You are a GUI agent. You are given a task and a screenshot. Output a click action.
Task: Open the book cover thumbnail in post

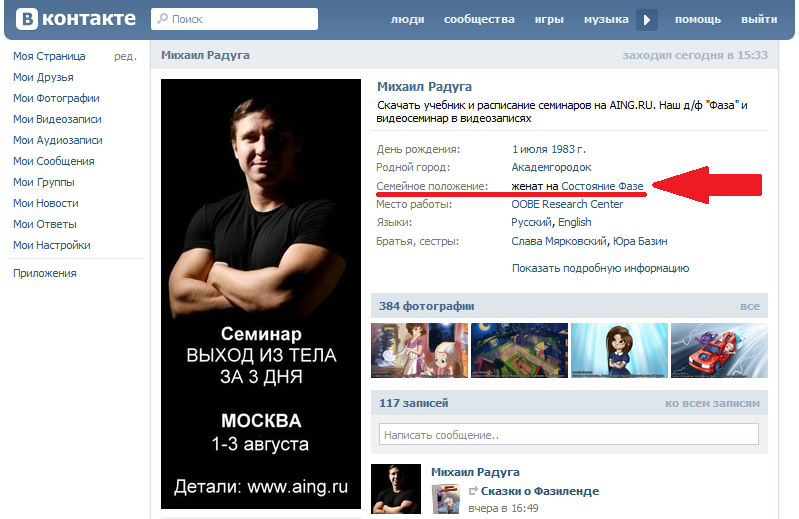pos(446,499)
